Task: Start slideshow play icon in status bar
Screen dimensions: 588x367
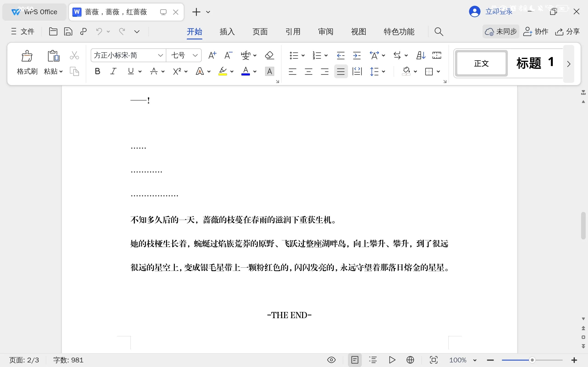Action: tap(392, 360)
